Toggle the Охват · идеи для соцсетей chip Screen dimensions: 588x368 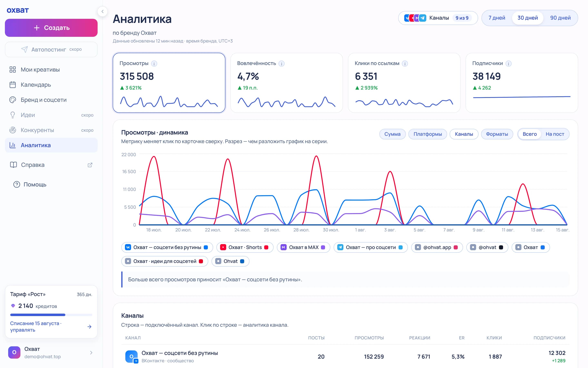point(165,261)
